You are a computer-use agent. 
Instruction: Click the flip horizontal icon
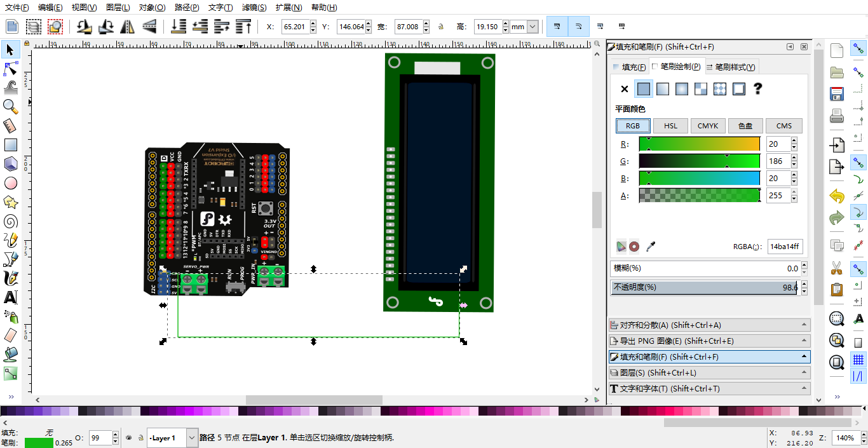tap(128, 27)
